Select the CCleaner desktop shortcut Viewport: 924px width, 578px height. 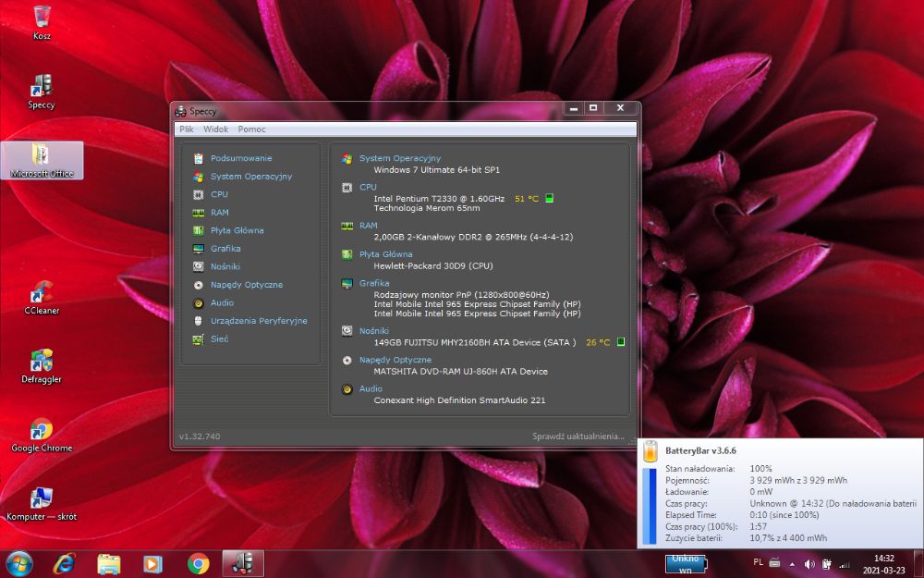(42, 297)
